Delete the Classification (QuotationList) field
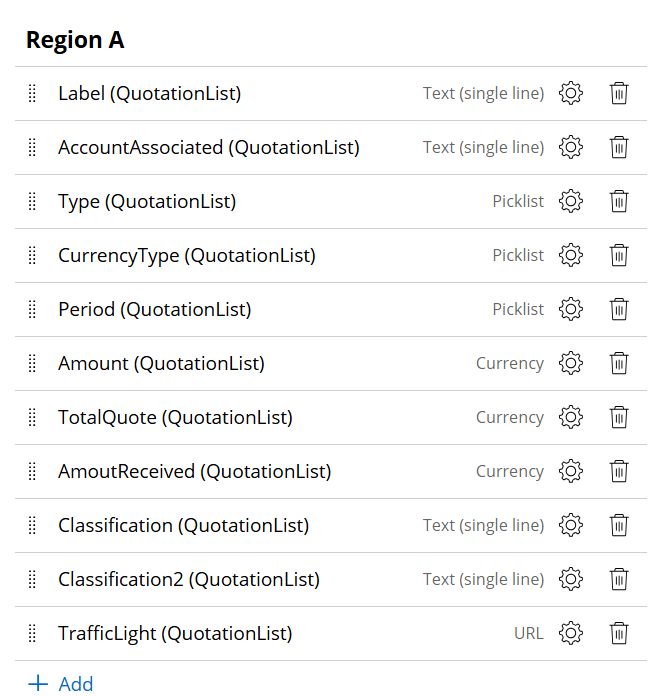This screenshot has width=670, height=696. coord(619,525)
